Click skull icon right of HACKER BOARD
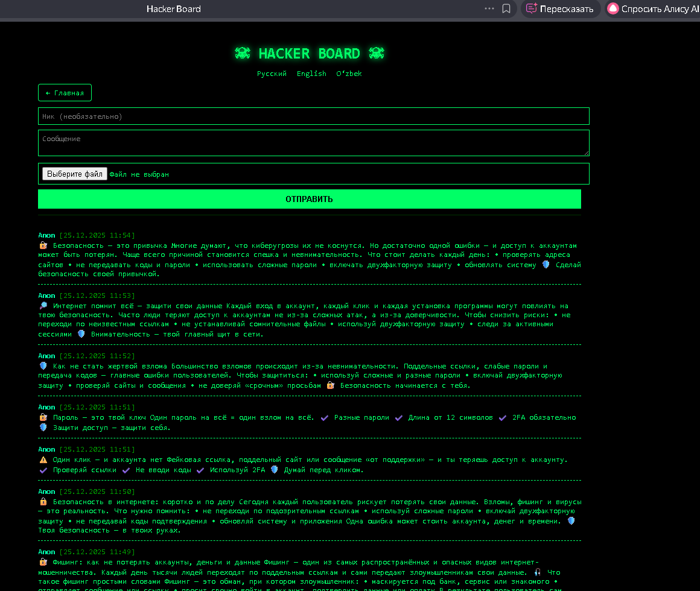The height and width of the screenshot is (591, 700). [x=377, y=54]
